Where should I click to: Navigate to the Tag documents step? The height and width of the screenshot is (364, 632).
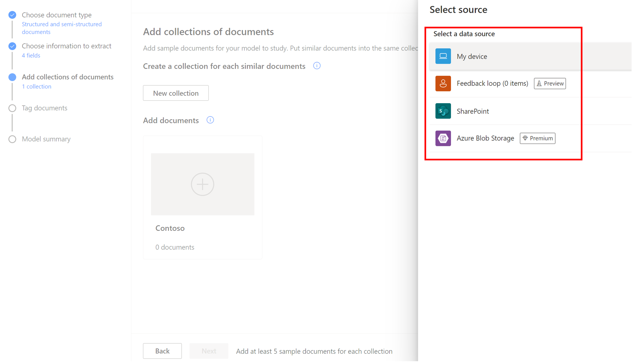coord(44,108)
